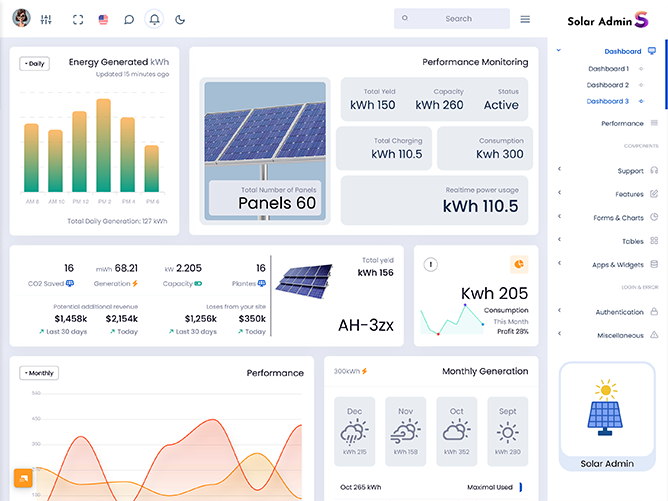This screenshot has width=668, height=501.
Task: Select Dashboard 2 in the sidebar
Action: point(608,85)
